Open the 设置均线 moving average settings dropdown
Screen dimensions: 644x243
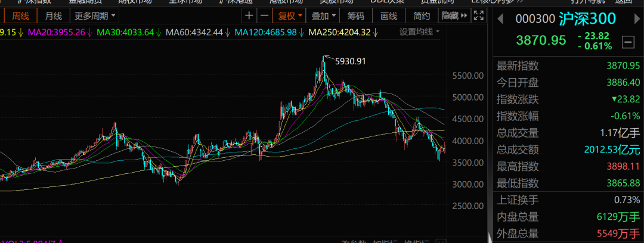419,32
